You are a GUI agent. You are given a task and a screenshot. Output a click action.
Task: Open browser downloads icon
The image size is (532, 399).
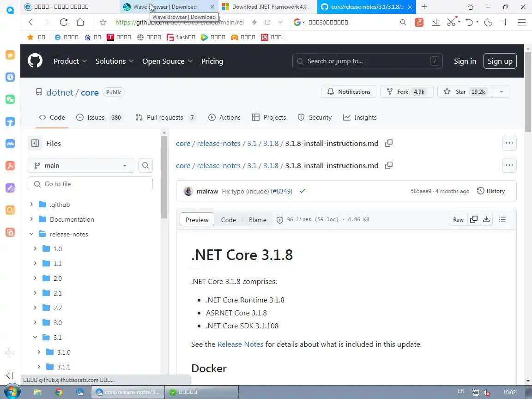point(436,22)
